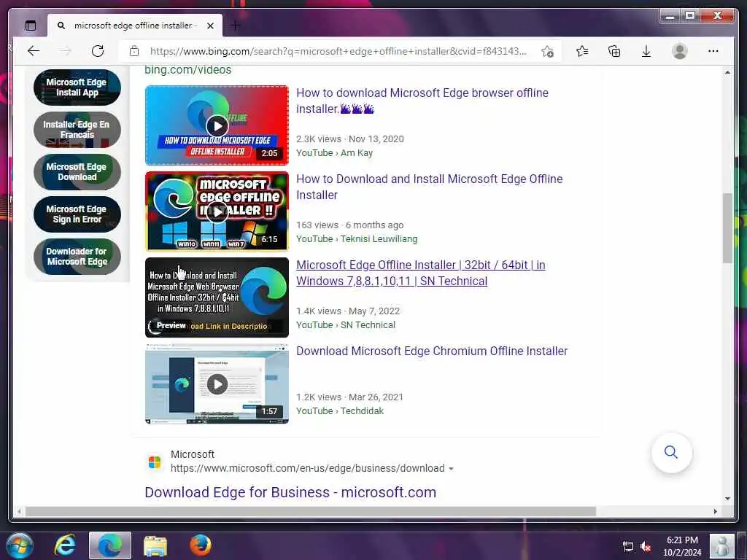This screenshot has width=747, height=560.
Task: Expand dropdown arrow next to microsoft.com URL
Action: click(x=451, y=469)
